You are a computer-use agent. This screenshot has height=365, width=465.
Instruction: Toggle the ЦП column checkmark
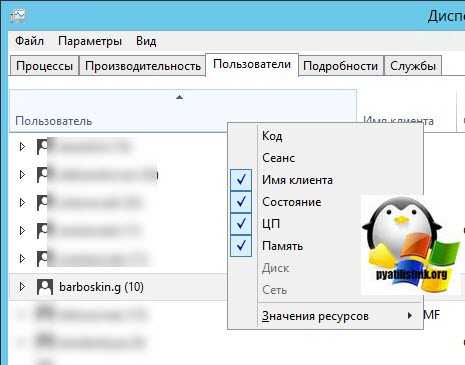(241, 224)
